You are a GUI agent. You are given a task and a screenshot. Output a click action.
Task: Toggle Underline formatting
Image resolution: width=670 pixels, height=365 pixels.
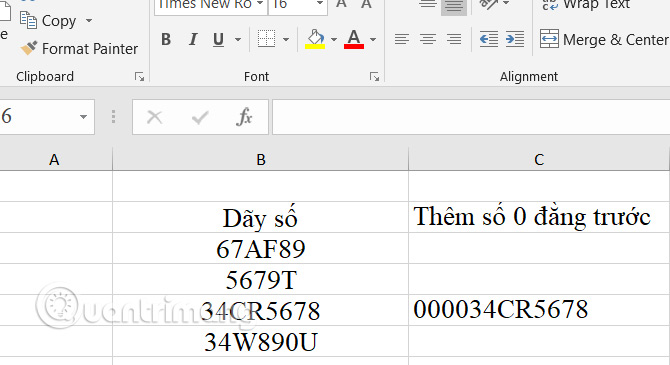tap(218, 40)
